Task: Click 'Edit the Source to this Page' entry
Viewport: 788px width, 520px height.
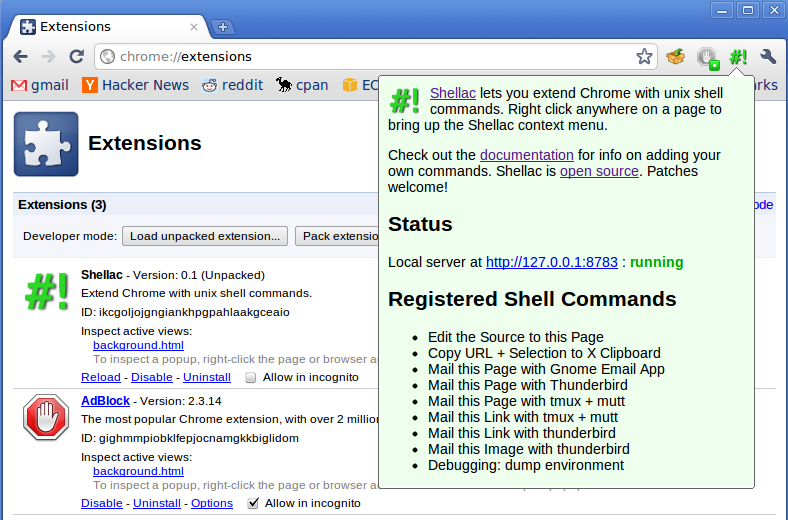Action: pyautogui.click(x=516, y=337)
